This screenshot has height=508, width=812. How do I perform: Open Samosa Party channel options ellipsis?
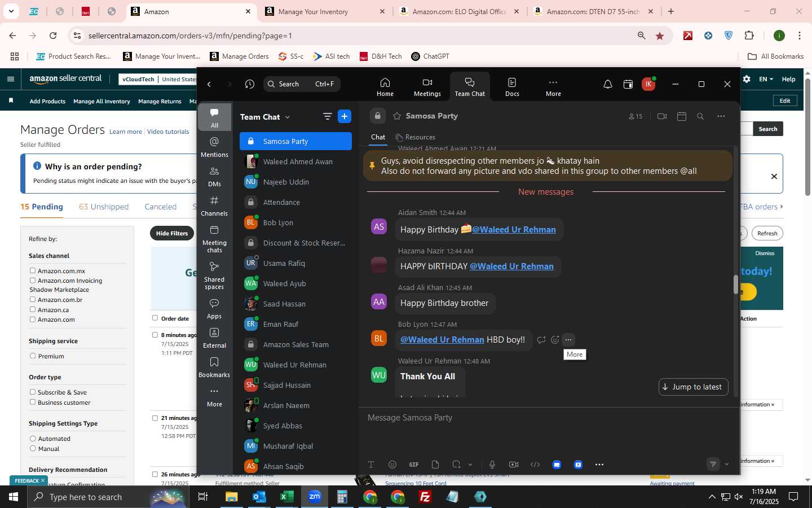[x=721, y=116]
